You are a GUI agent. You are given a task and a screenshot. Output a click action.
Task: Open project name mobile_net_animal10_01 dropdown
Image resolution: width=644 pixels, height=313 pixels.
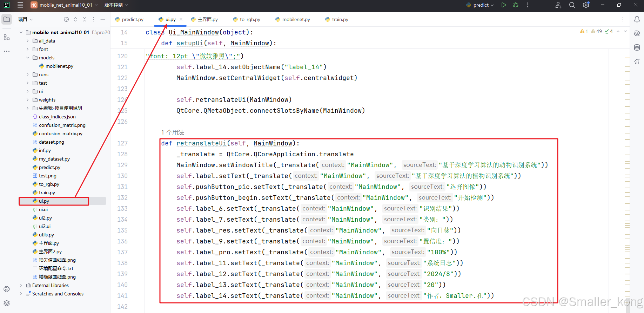pyautogui.click(x=64, y=5)
